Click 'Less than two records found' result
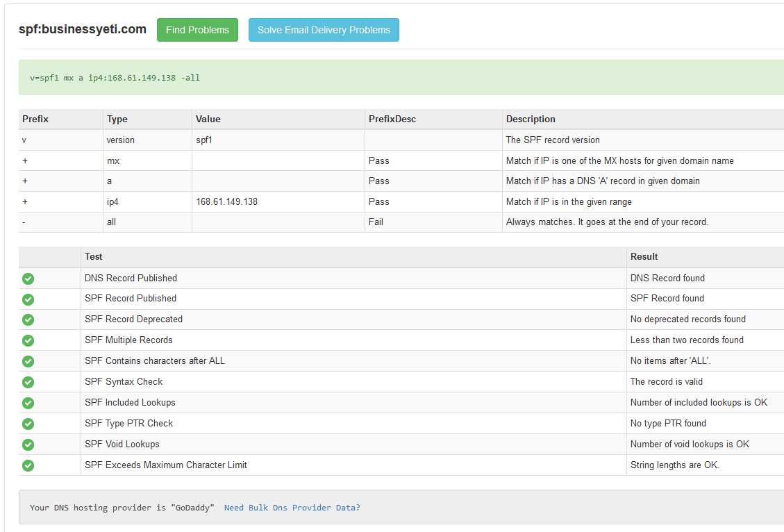The height and width of the screenshot is (532, 784). 687,340
